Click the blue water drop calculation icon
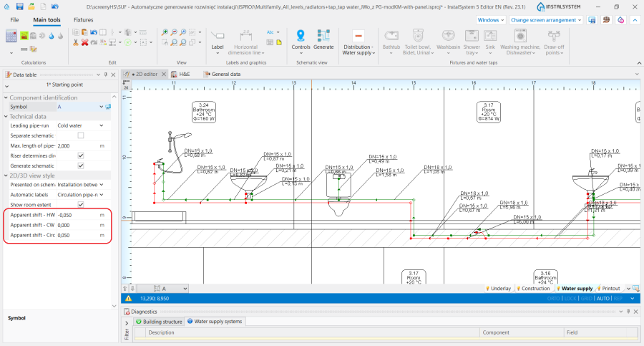Viewport: 644px width, 346px height. point(52,37)
